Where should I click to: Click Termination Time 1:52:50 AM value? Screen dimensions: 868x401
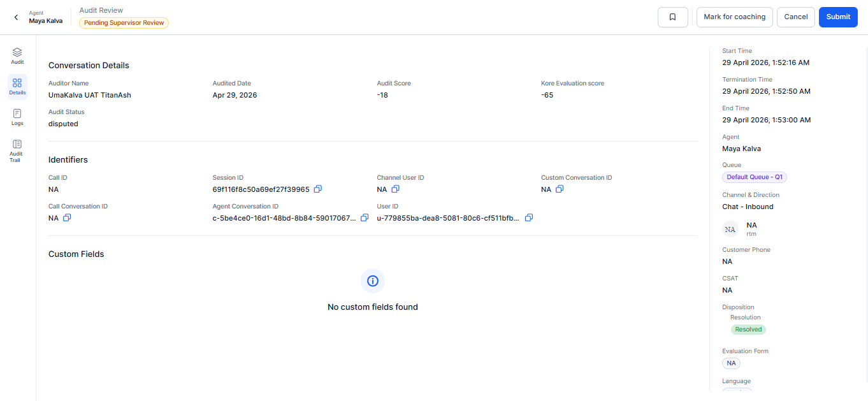click(767, 91)
